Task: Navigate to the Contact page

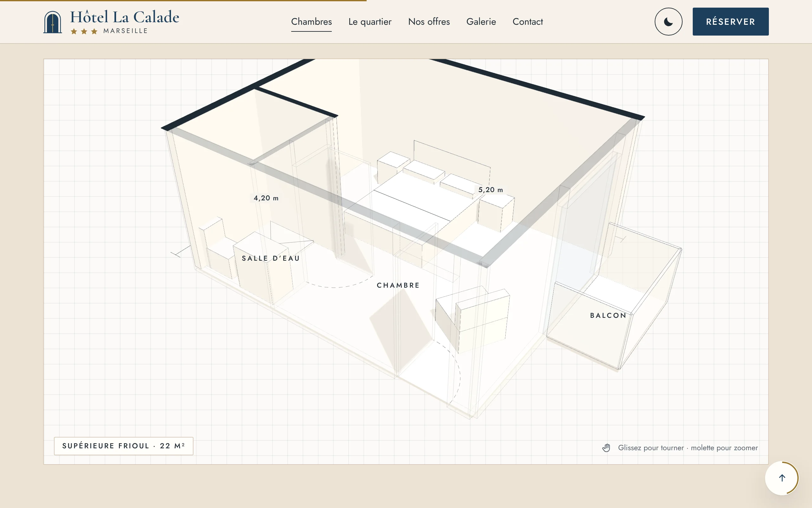Action: point(527,22)
